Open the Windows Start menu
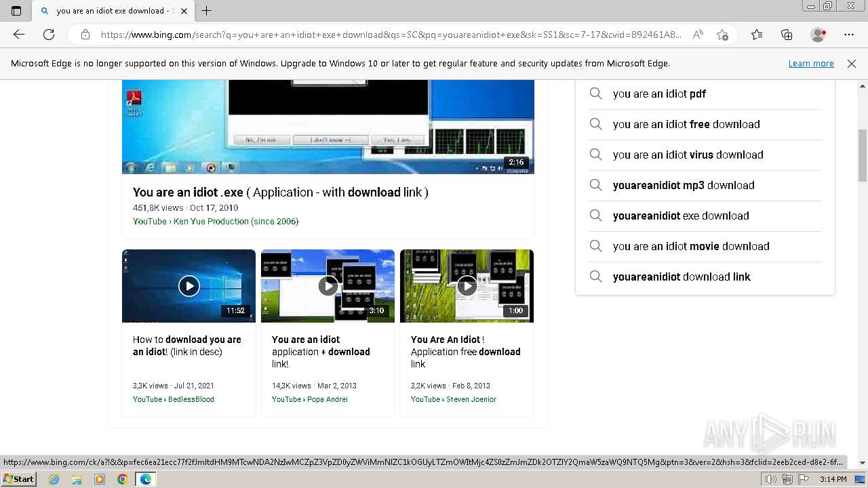The width and height of the screenshot is (868, 488). click(18, 479)
